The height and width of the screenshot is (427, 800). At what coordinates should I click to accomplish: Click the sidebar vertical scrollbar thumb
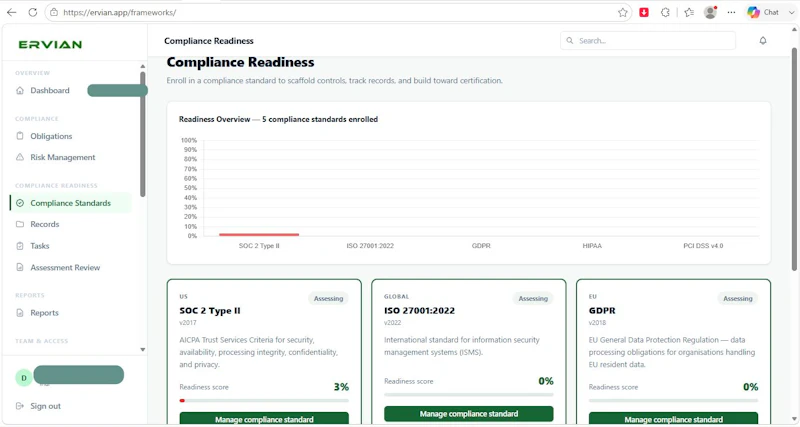(143, 134)
